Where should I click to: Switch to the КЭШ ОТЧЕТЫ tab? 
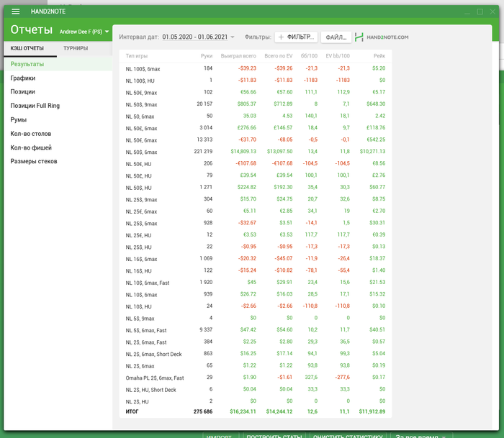tap(27, 48)
